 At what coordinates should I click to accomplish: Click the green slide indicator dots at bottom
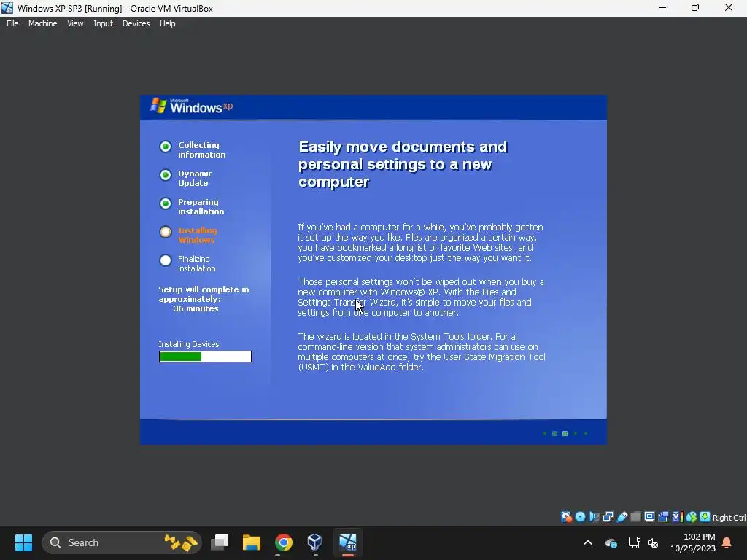point(565,433)
